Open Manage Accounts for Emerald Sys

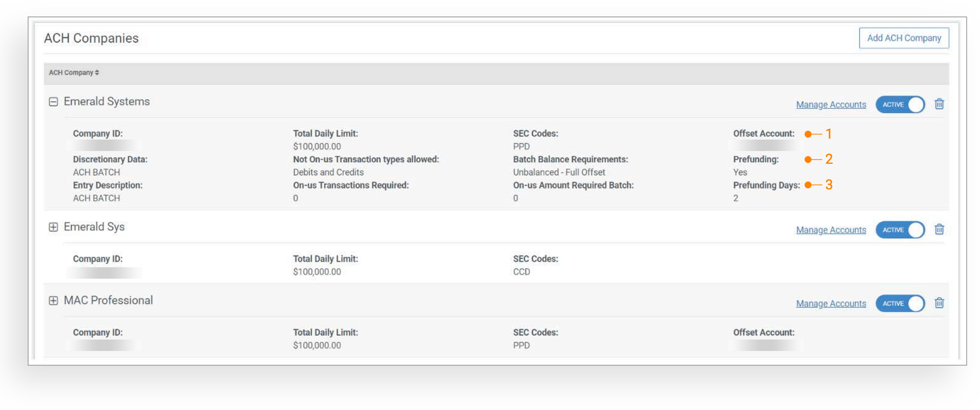(x=831, y=230)
